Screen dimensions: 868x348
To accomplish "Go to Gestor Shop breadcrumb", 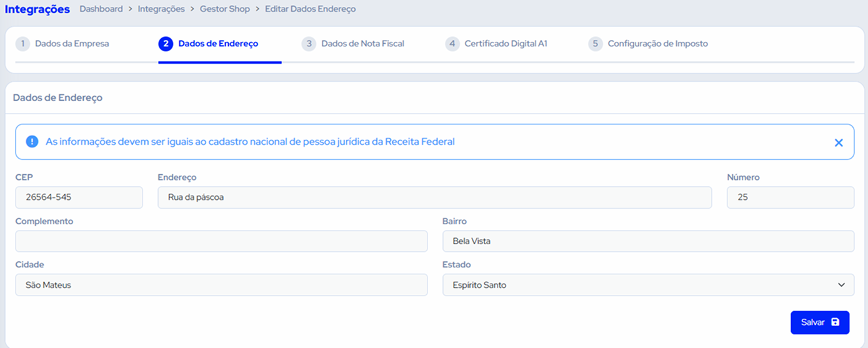I will tap(224, 9).
